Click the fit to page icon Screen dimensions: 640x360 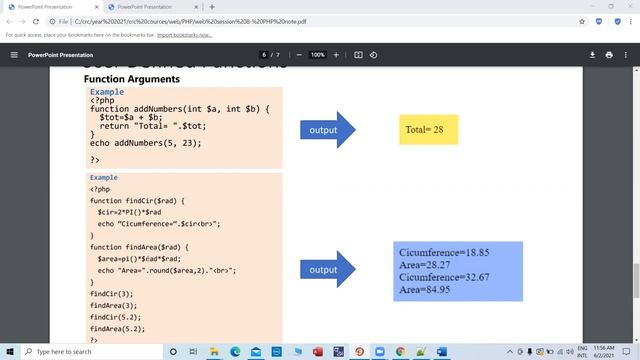[x=358, y=55]
